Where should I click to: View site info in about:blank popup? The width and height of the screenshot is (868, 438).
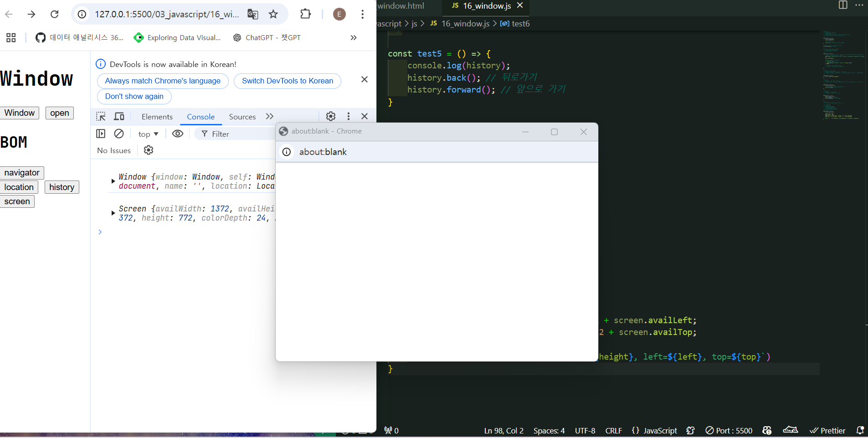pos(287,152)
